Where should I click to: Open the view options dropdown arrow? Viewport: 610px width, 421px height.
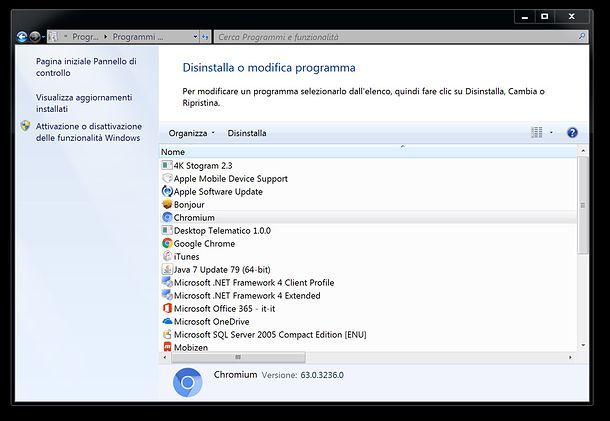tap(551, 133)
